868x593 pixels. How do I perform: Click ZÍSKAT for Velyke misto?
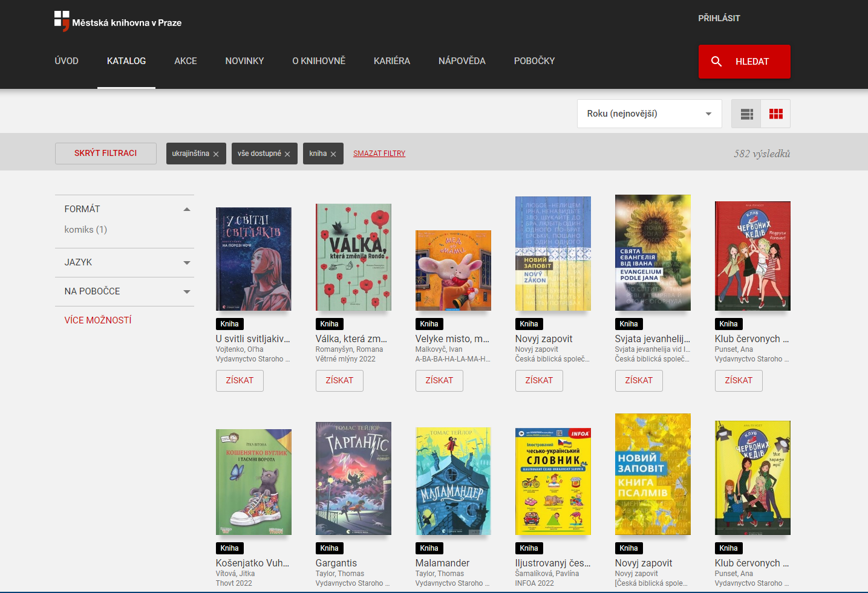tap(439, 381)
